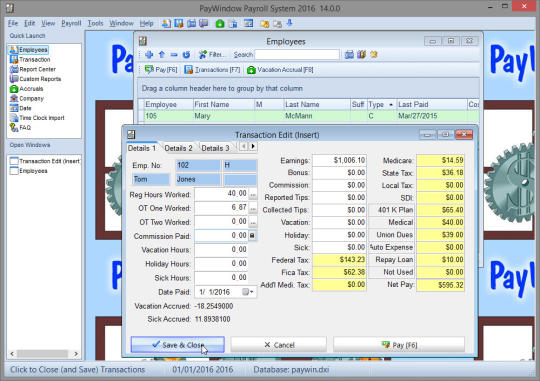
Task: Click ellipsis button beside OT Two Worked
Action: click(253, 223)
